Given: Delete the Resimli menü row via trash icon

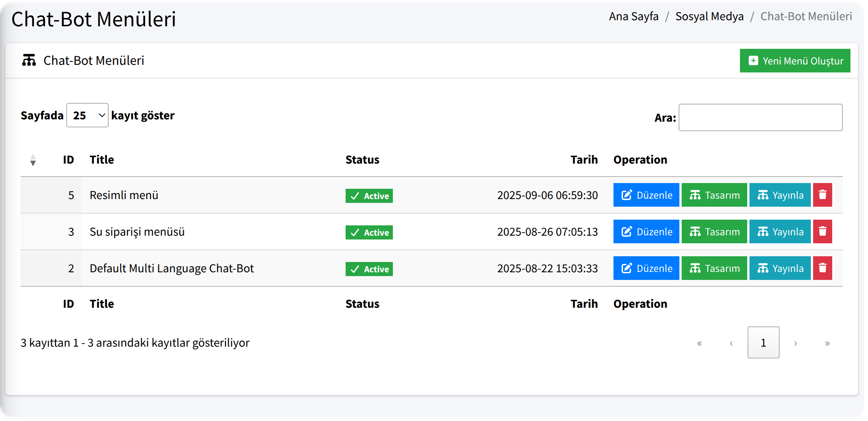Looking at the screenshot, I should (x=822, y=195).
